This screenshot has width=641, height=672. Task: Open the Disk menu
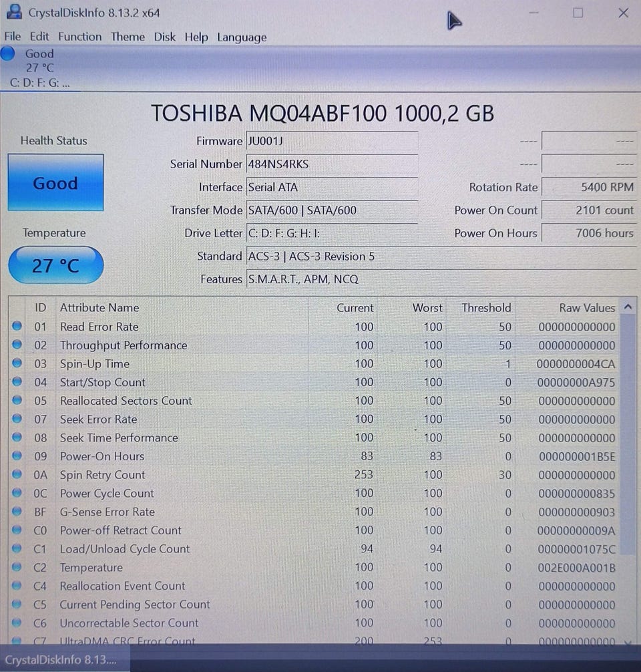click(164, 37)
